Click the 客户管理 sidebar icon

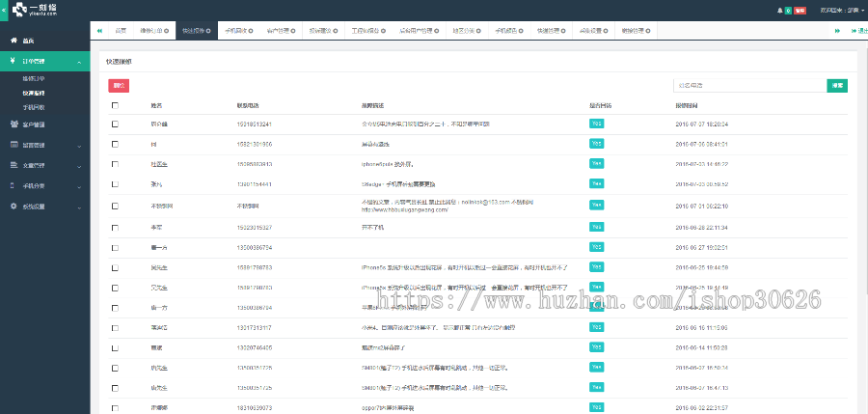[x=14, y=124]
